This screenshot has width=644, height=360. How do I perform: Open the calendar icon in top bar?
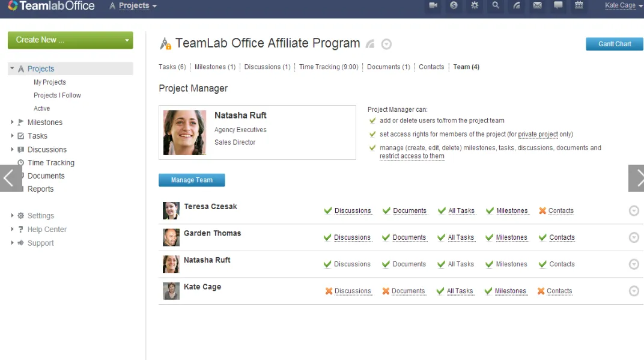(579, 5)
